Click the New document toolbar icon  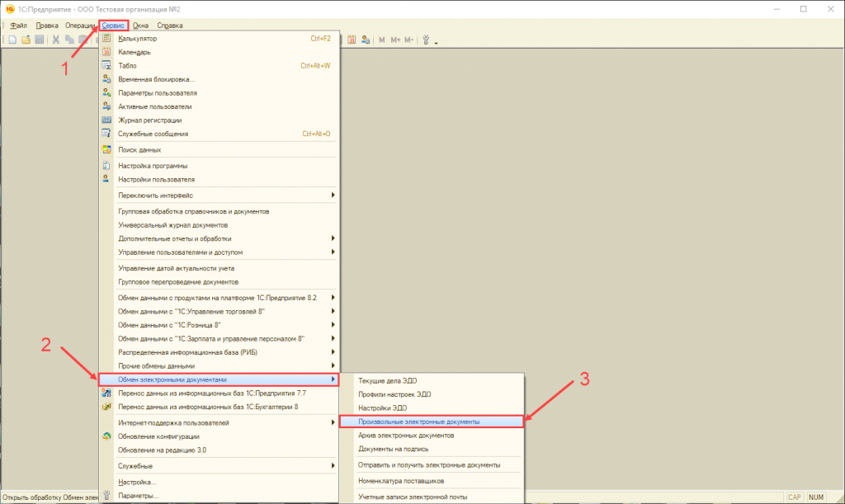pyautogui.click(x=12, y=40)
